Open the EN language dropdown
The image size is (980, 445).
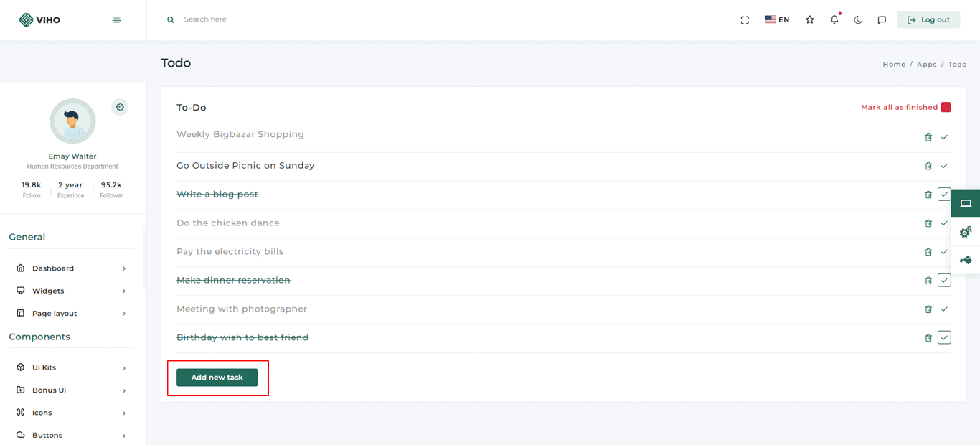click(777, 20)
